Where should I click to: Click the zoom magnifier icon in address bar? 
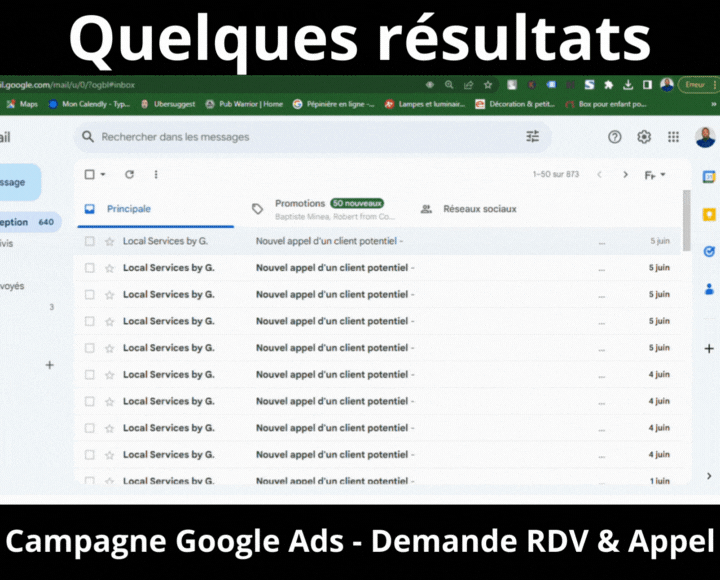[449, 85]
